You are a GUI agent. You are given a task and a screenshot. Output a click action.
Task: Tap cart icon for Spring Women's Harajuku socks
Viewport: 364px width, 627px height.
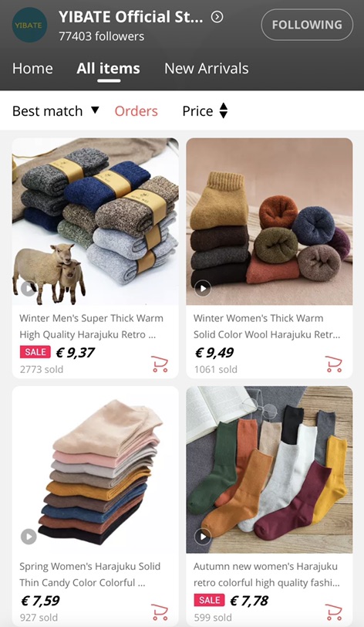160,612
